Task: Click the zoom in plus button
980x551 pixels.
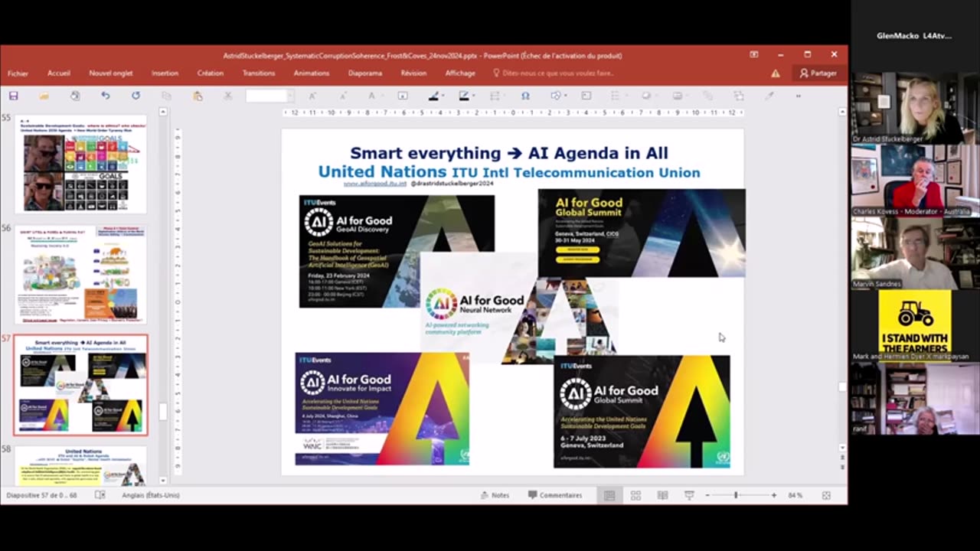Action: click(773, 495)
